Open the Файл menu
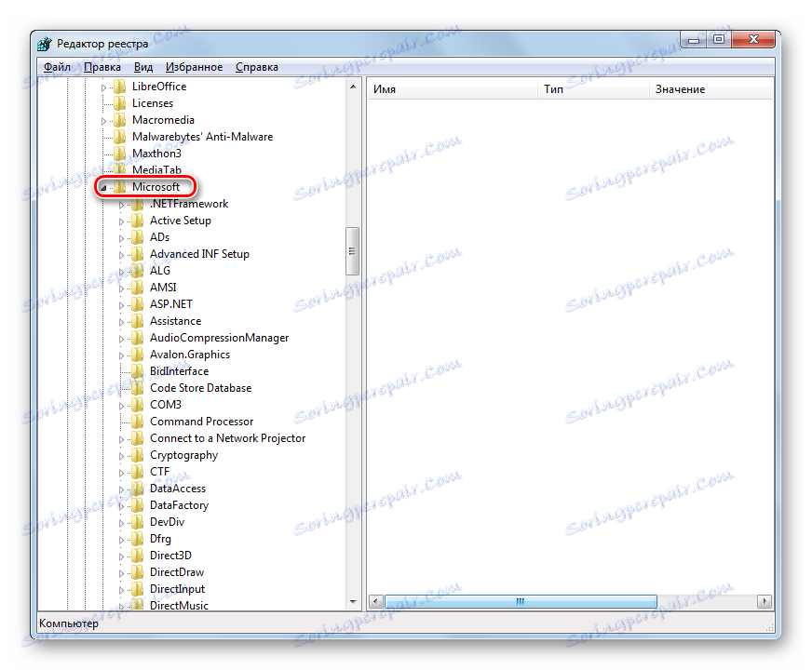Image resolution: width=812 pixels, height=670 pixels. (x=57, y=67)
